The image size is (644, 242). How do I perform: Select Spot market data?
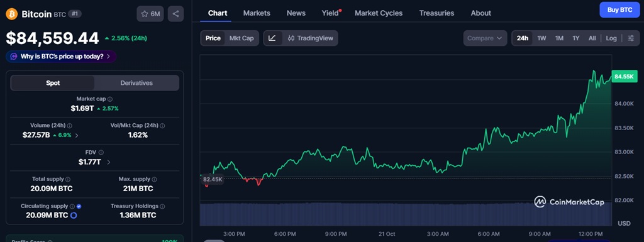pyautogui.click(x=53, y=83)
